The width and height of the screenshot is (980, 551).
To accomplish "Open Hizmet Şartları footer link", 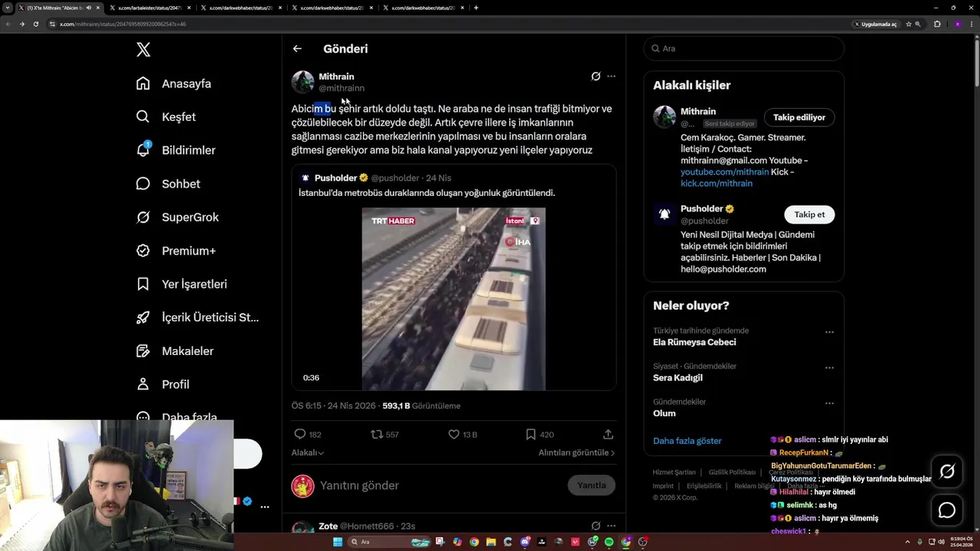I will coord(675,472).
